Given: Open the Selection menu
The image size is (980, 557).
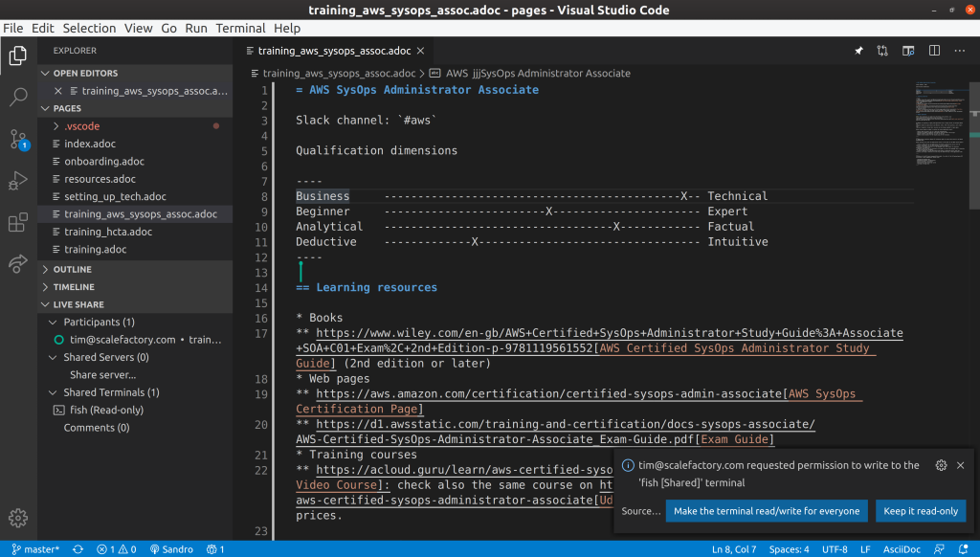Looking at the screenshot, I should (89, 28).
